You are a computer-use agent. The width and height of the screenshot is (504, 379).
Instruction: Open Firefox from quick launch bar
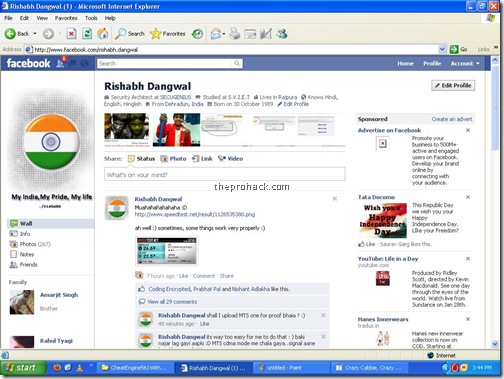(57, 367)
